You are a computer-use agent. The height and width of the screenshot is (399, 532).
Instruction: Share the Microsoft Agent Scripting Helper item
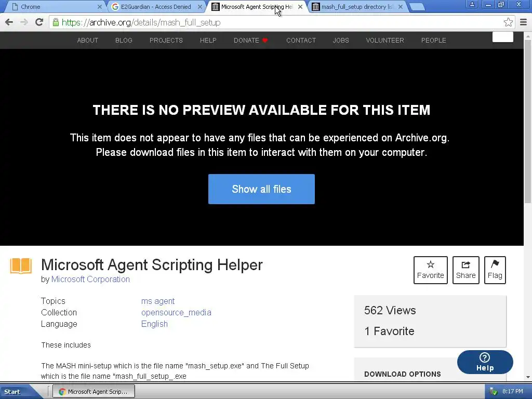click(465, 270)
